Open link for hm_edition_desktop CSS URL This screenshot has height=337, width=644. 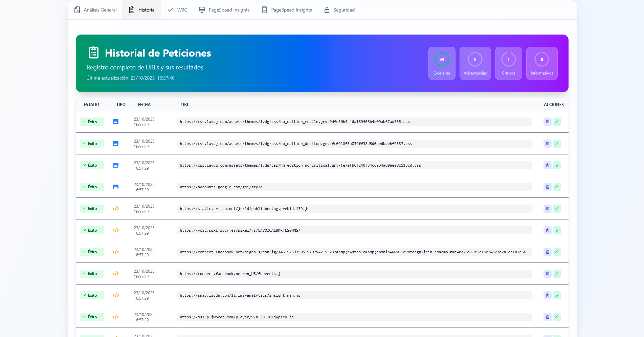pyautogui.click(x=557, y=144)
